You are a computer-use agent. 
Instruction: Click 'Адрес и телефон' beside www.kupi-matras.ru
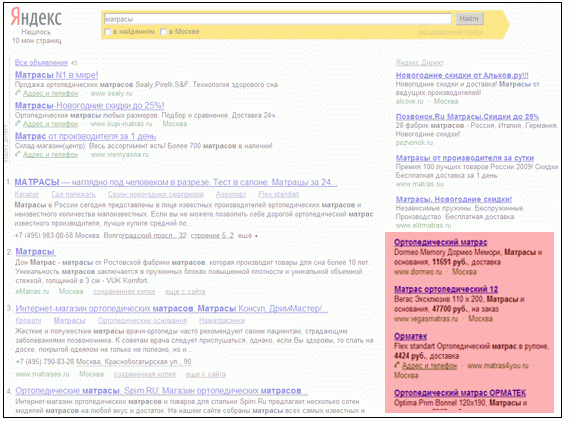point(50,124)
